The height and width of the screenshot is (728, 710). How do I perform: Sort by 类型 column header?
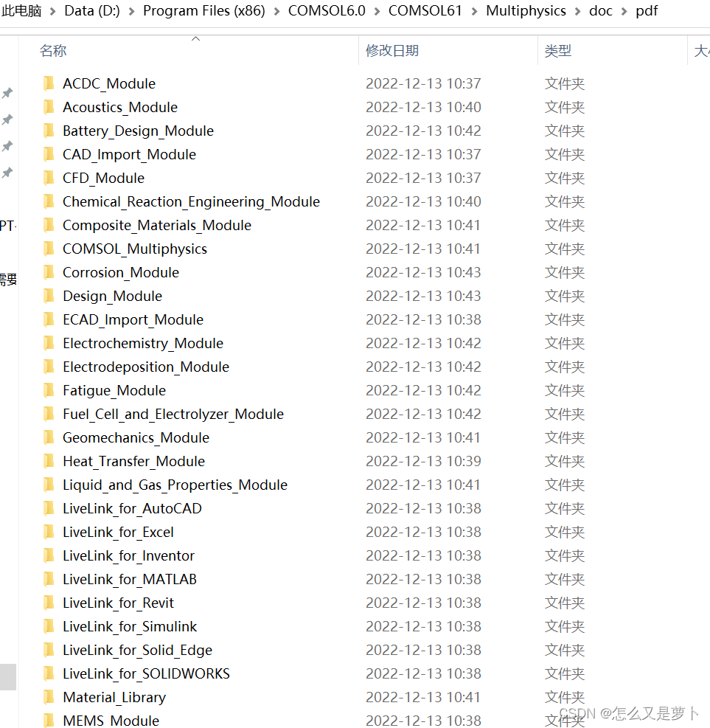tap(558, 50)
